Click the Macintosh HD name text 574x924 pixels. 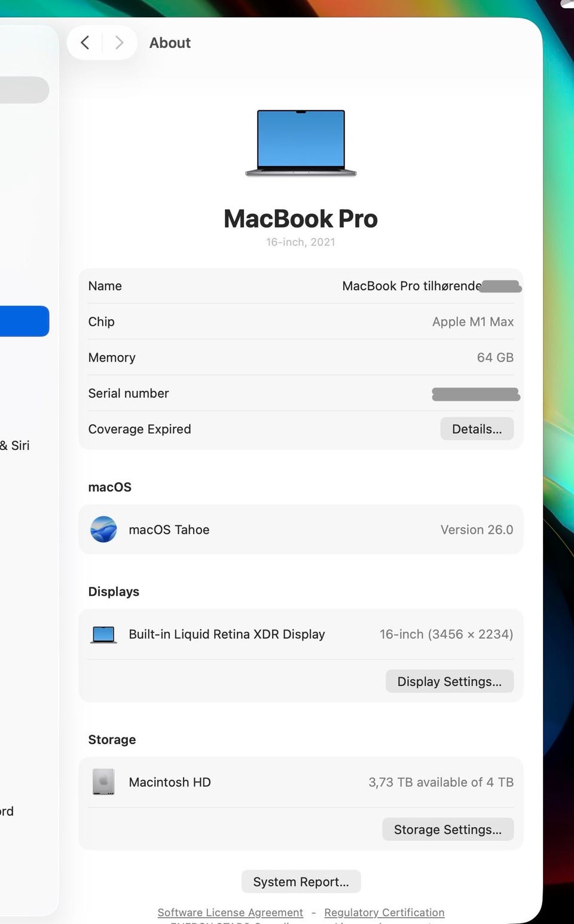pos(170,782)
